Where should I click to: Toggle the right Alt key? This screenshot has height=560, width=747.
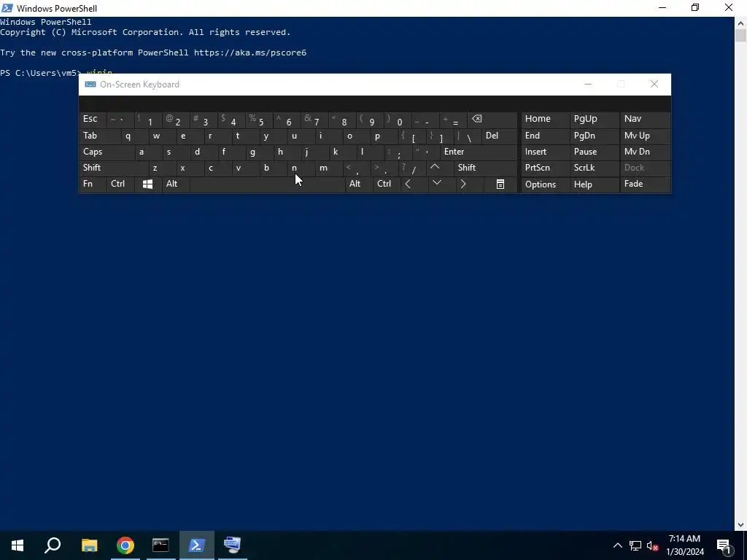[x=359, y=184]
